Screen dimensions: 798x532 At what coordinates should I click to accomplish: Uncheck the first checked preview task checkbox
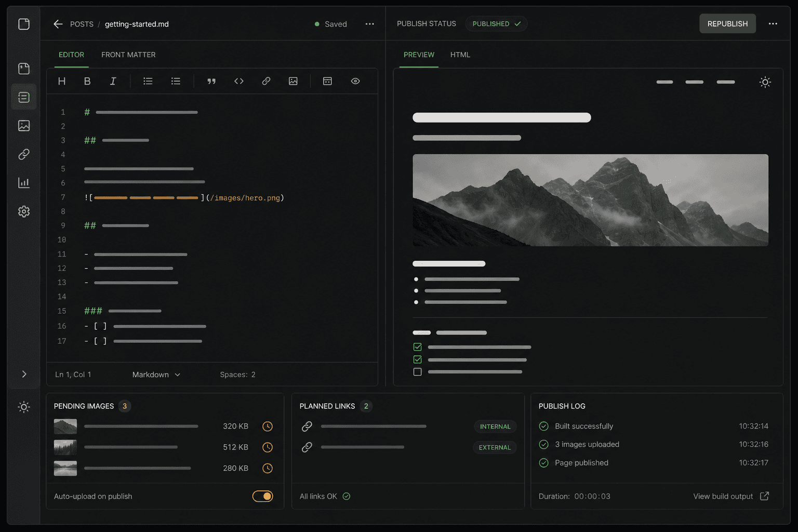point(417,347)
